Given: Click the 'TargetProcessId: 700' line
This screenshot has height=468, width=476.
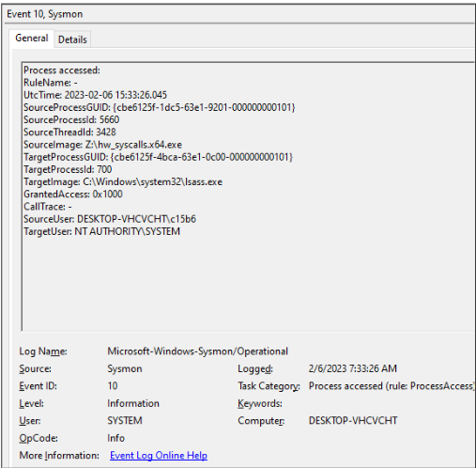Looking at the screenshot, I should coord(68,169).
